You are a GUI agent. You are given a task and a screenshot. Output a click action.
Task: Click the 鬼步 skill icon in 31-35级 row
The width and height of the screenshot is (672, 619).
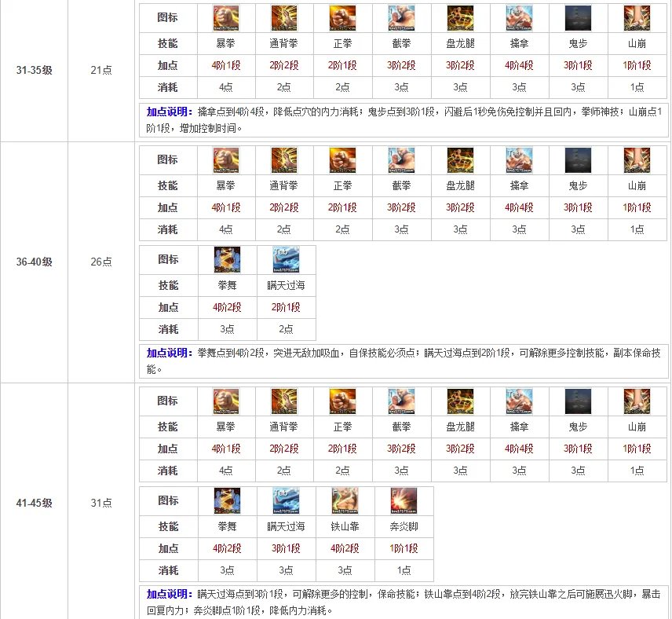[x=578, y=17]
